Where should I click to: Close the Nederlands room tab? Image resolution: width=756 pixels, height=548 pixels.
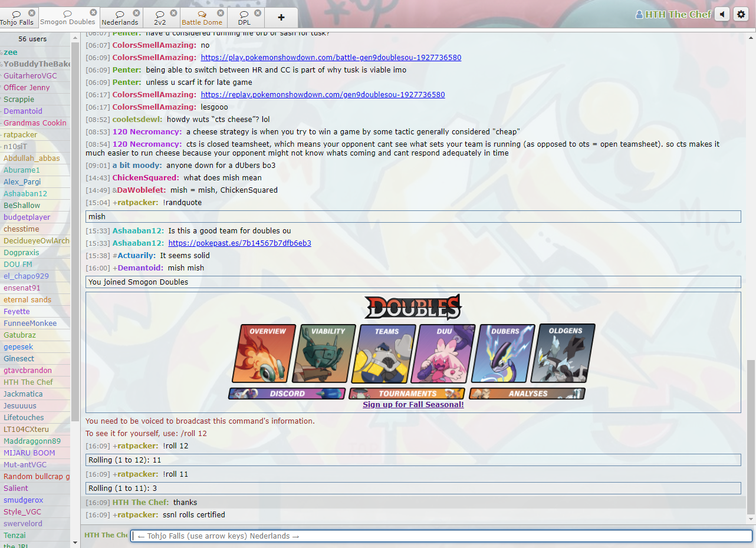click(x=137, y=12)
